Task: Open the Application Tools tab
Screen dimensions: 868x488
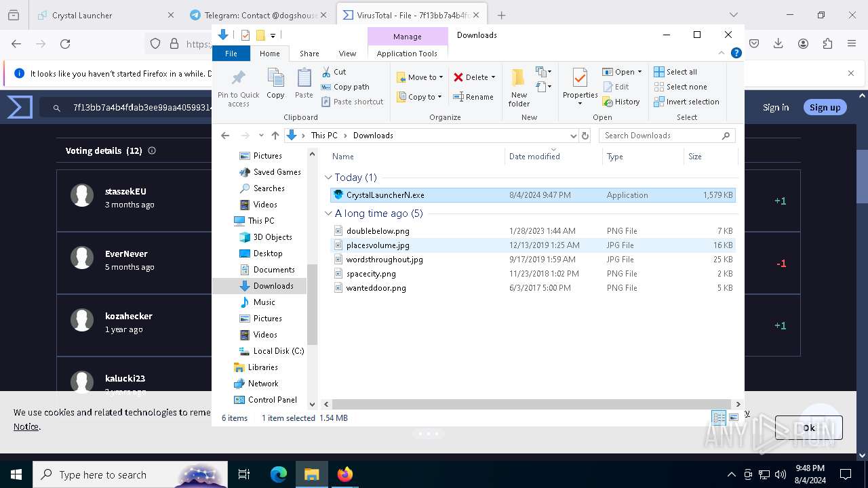Action: pyautogui.click(x=407, y=54)
